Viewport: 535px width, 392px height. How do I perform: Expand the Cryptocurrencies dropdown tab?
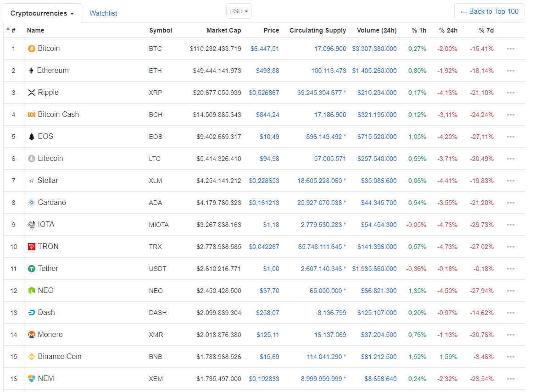(x=42, y=13)
